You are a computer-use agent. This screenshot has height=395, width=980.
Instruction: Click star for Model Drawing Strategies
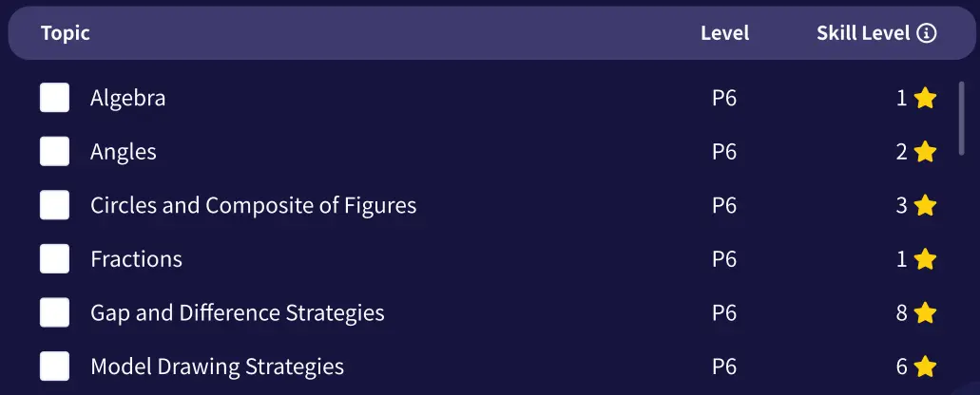pyautogui.click(x=925, y=367)
